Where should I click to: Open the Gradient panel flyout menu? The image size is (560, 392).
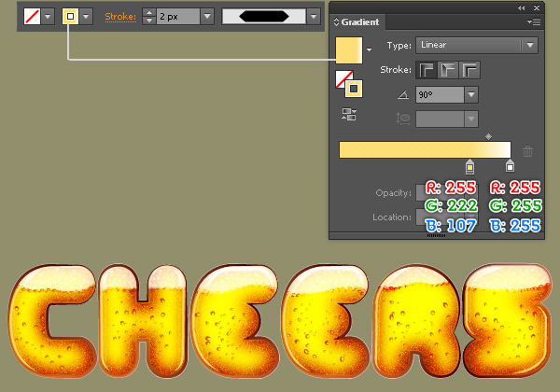pos(534,22)
